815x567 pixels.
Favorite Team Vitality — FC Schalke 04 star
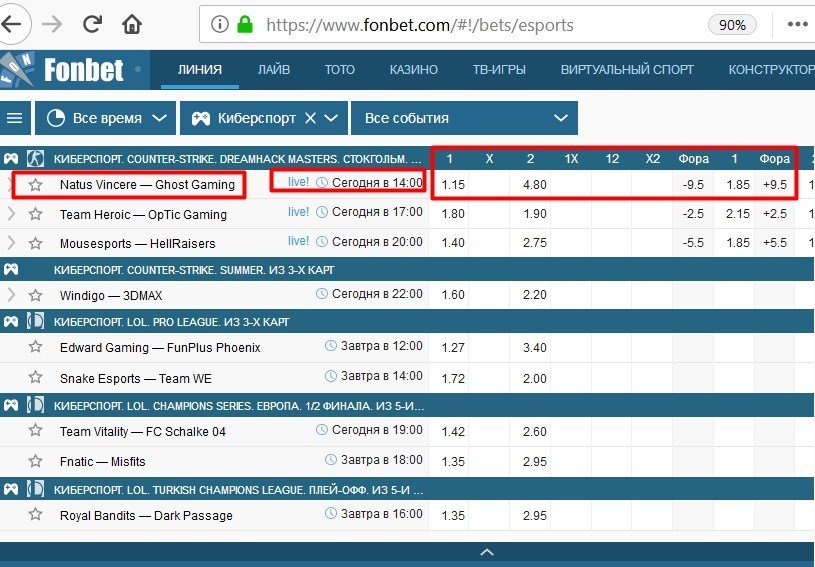[x=35, y=430]
